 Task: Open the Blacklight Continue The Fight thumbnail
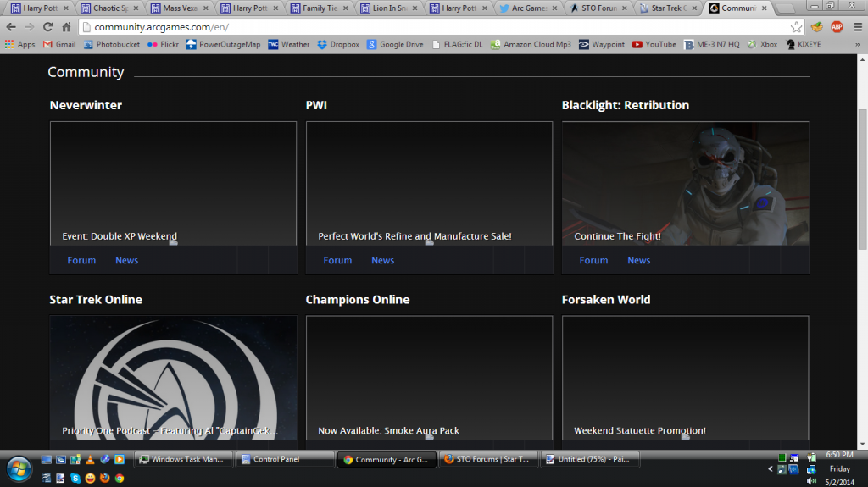[x=685, y=183]
